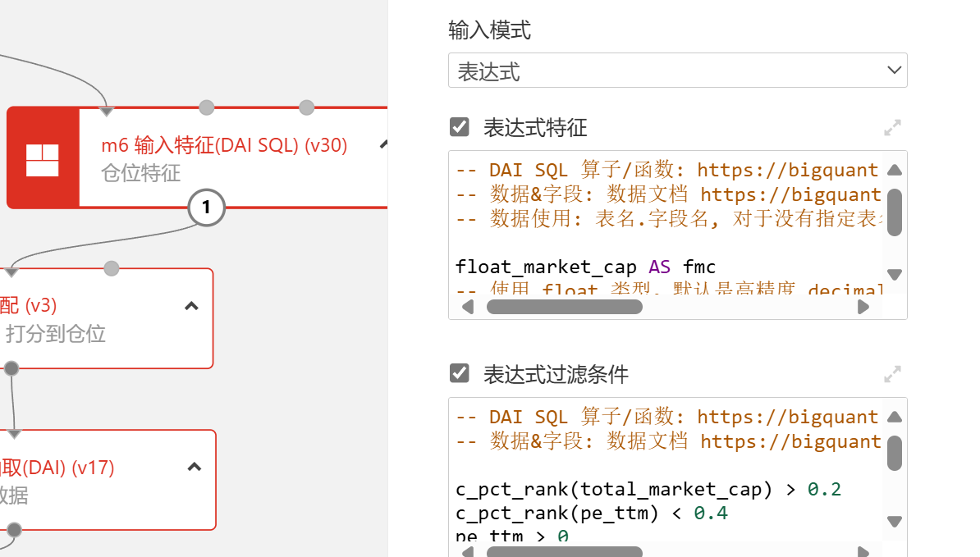Image resolution: width=980 pixels, height=557 pixels.
Task: Click the red m6 module grid icon
Action: coord(43,160)
